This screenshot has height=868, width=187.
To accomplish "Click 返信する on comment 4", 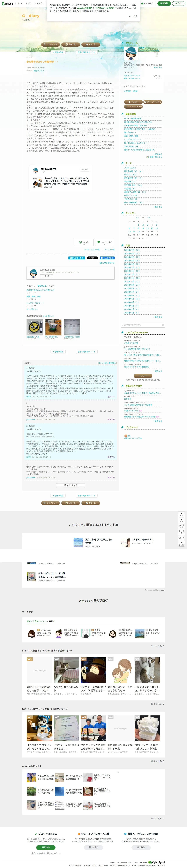I will [111, 397].
